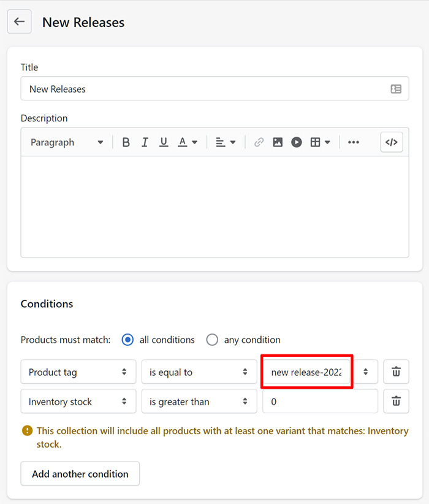This screenshot has height=504, width=429.
Task: Show the HTML code view
Action: coord(391,142)
